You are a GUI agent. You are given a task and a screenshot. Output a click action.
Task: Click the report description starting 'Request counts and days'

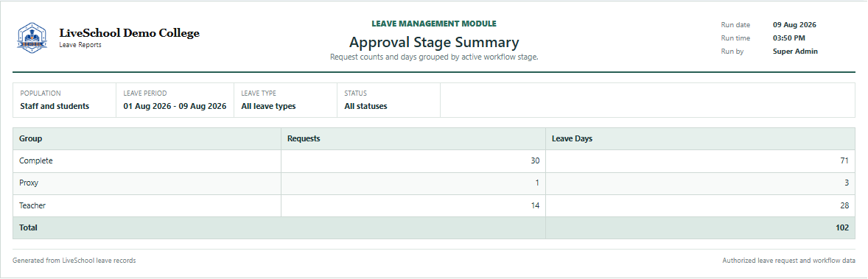pos(434,57)
